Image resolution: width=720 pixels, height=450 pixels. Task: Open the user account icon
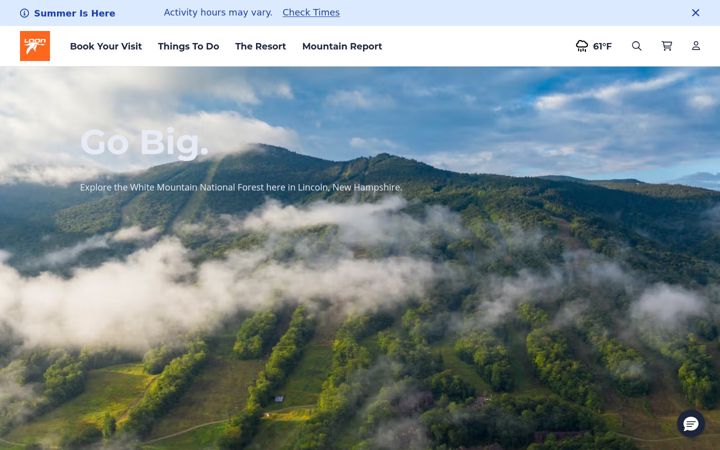tap(696, 46)
